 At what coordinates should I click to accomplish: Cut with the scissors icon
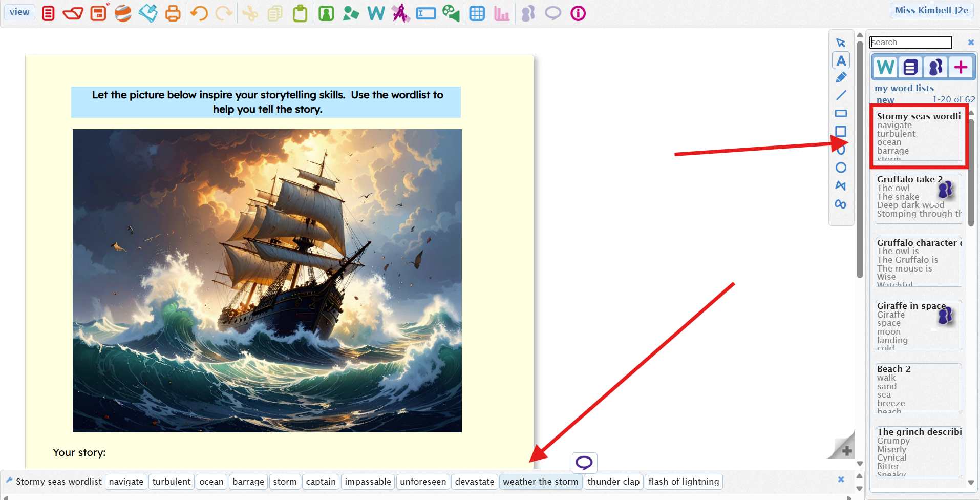point(250,13)
